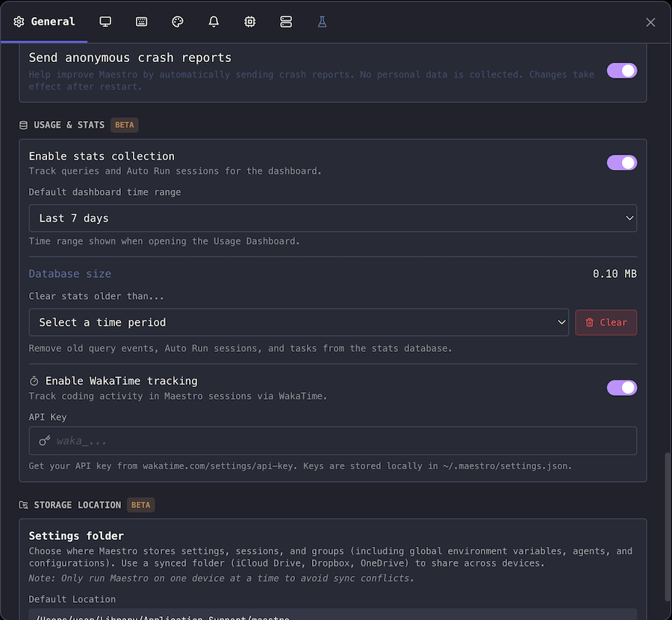Screen dimensions: 672x620
Task: Select the Appearance palette icon
Action: coord(177,22)
